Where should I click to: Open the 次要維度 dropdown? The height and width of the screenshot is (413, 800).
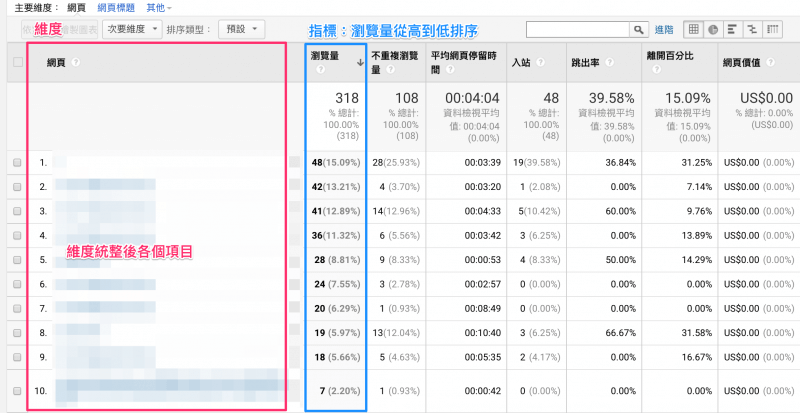click(x=133, y=30)
